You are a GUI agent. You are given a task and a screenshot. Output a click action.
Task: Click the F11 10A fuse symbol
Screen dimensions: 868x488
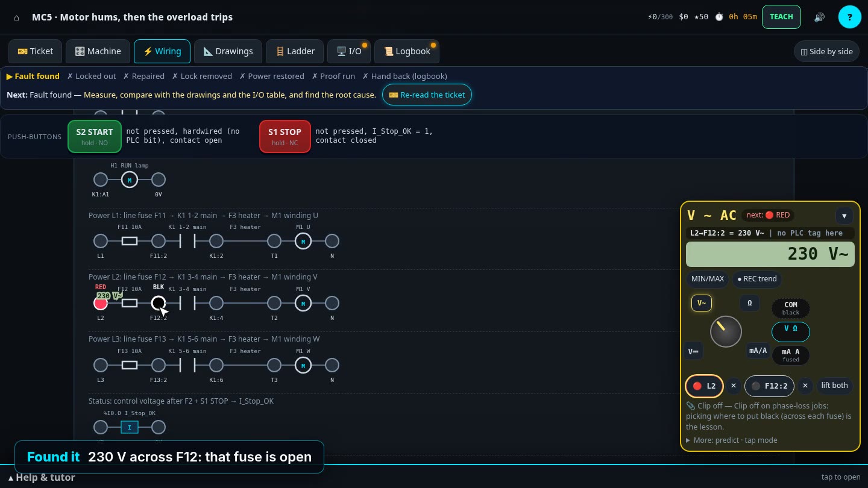click(130, 241)
